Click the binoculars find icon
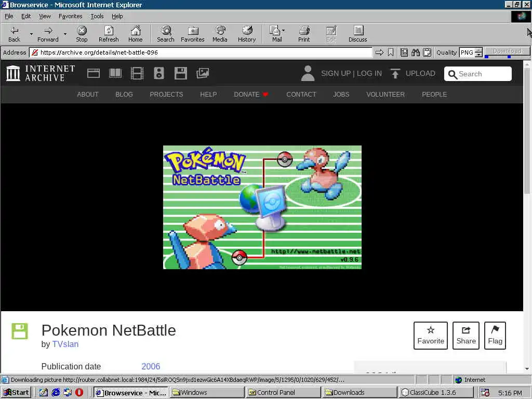The image size is (532, 399). click(416, 52)
